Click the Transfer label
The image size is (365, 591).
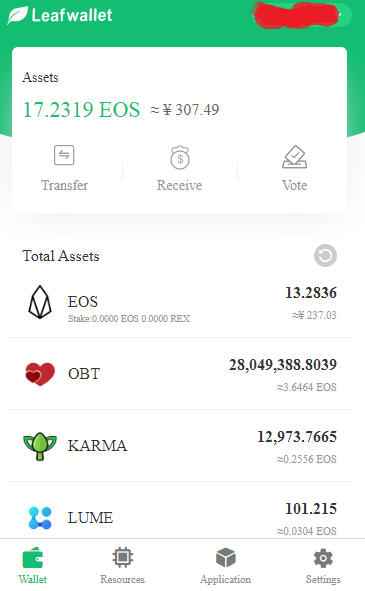(x=64, y=185)
